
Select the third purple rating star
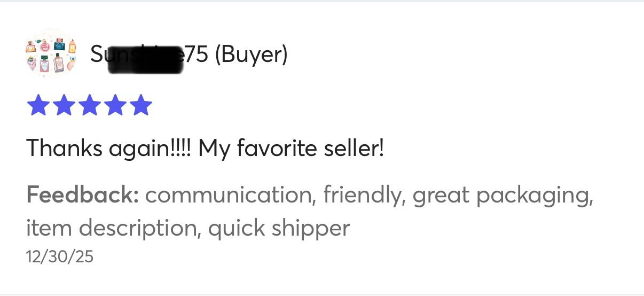coord(89,105)
